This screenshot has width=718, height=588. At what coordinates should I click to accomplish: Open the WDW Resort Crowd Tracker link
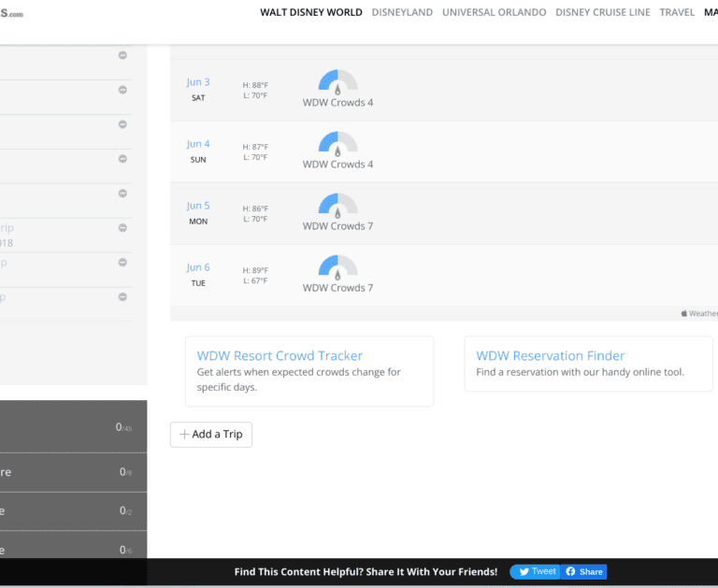point(280,356)
